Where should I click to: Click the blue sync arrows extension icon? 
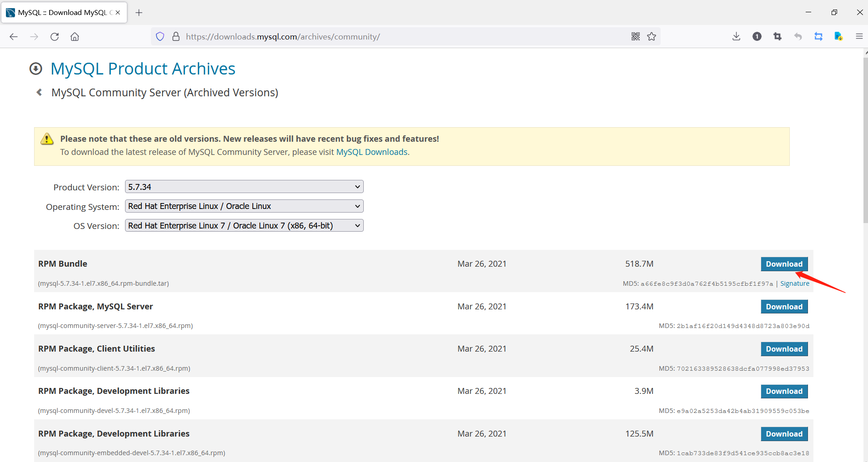[818, 36]
